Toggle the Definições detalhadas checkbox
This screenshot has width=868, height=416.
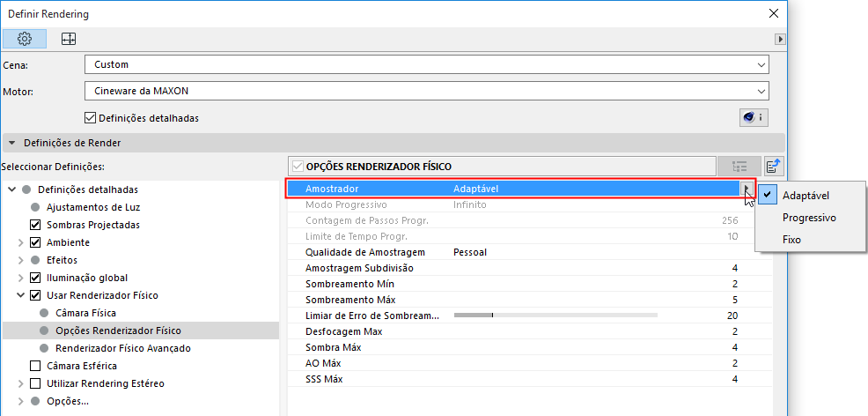coord(90,118)
